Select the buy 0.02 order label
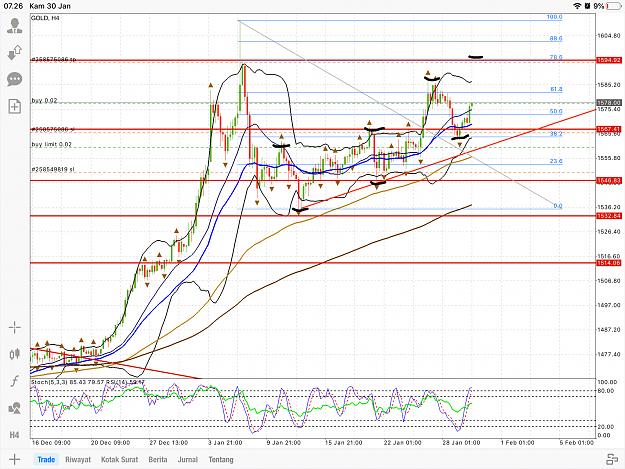 click(x=44, y=100)
